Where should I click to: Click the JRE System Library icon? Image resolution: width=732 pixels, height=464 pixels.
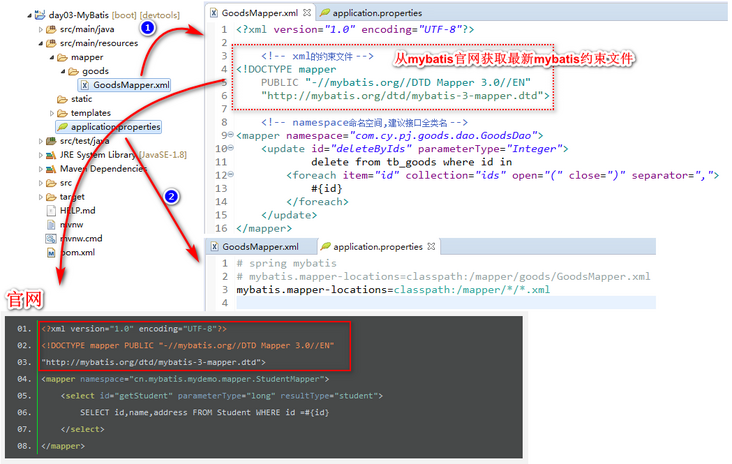[x=51, y=155]
